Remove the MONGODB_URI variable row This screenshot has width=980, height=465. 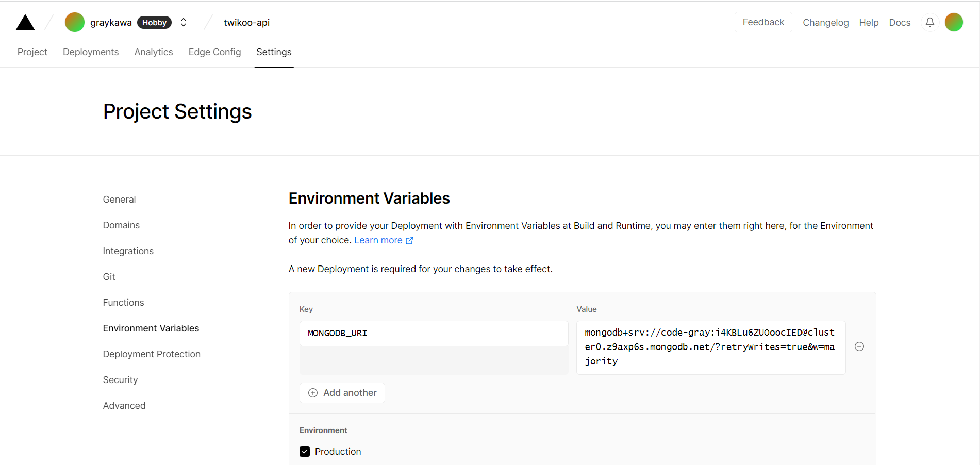pyautogui.click(x=859, y=346)
